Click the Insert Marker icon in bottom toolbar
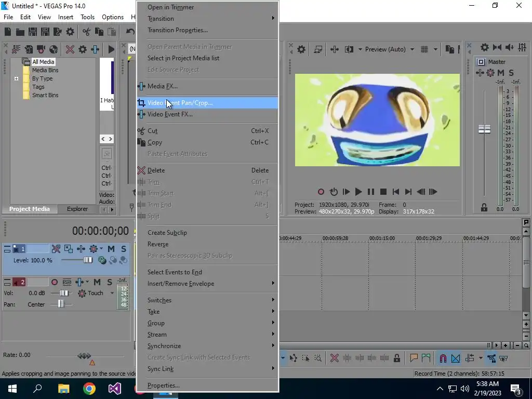532x399 pixels. click(414, 358)
